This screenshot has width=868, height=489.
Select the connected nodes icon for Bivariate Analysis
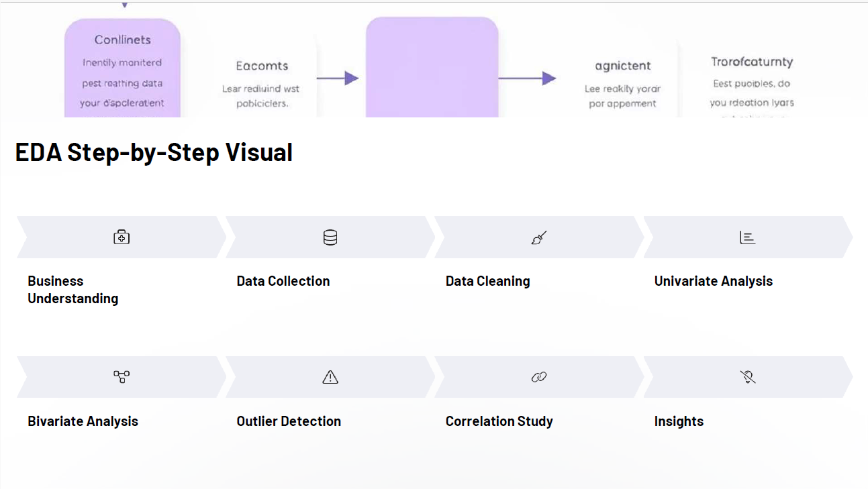[x=122, y=377]
